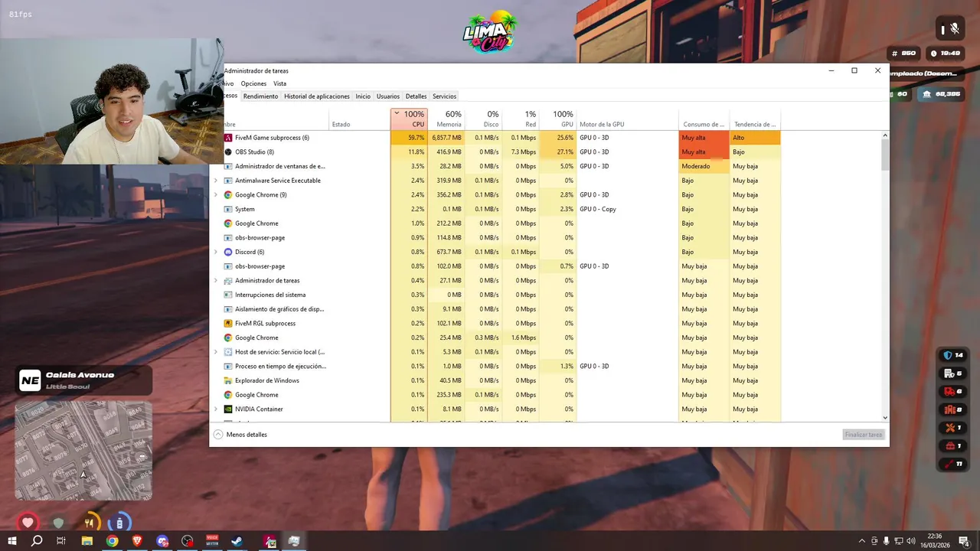Screen dimensions: 980x551
Task: Open the taskbar Search icon
Action: pos(36,541)
